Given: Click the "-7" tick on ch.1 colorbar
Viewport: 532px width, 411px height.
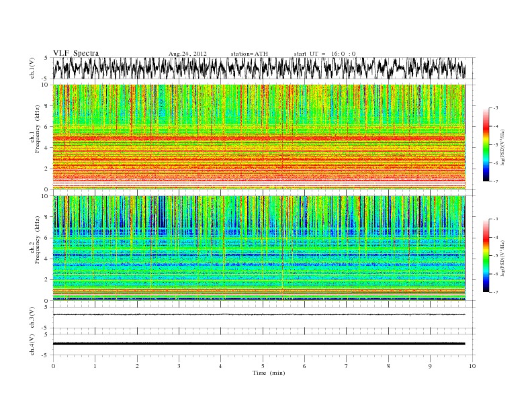Looking at the screenshot, I should [x=496, y=181].
